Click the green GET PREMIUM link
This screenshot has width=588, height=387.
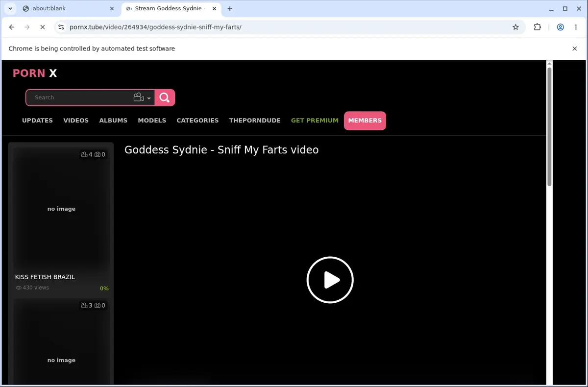(x=315, y=121)
